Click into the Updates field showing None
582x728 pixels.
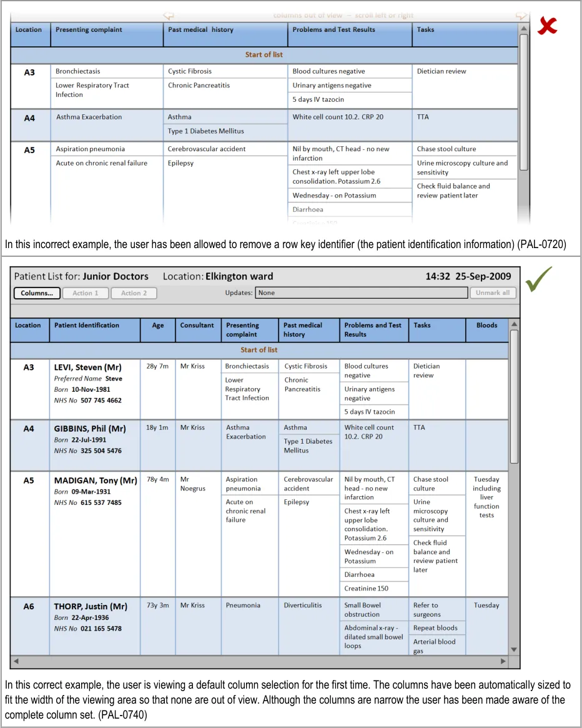tap(362, 293)
